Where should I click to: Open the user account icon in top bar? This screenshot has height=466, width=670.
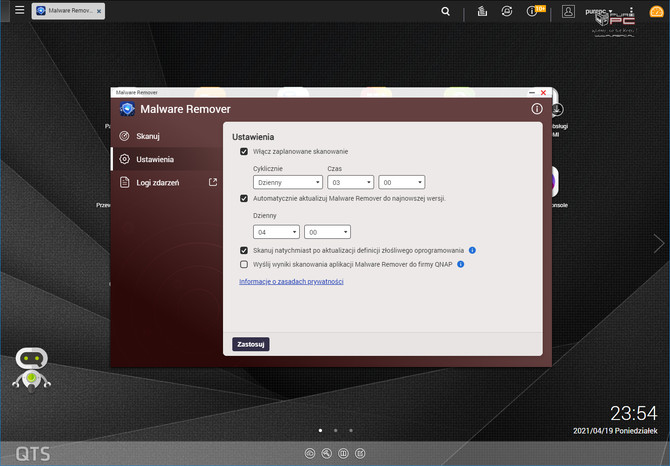pyautogui.click(x=568, y=11)
